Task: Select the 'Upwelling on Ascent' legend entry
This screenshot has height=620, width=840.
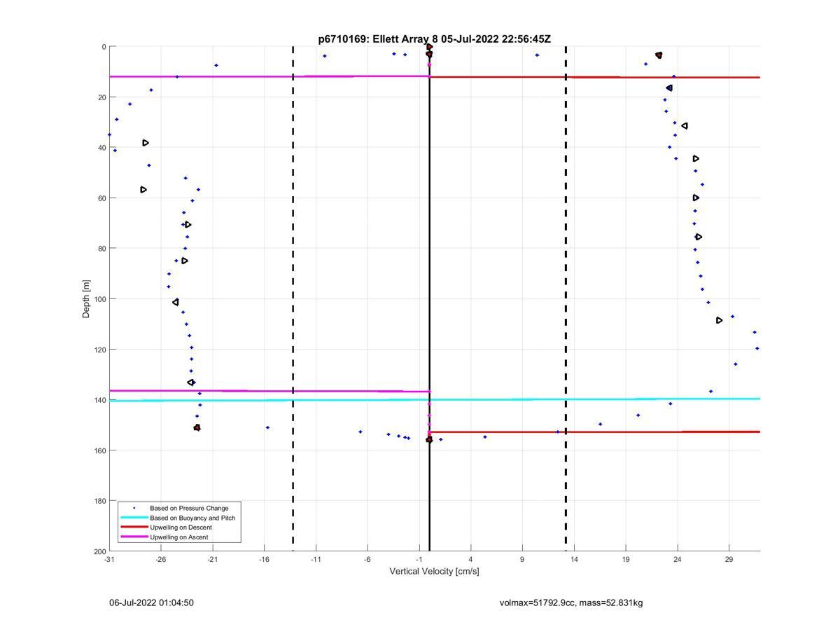Action: point(178,537)
